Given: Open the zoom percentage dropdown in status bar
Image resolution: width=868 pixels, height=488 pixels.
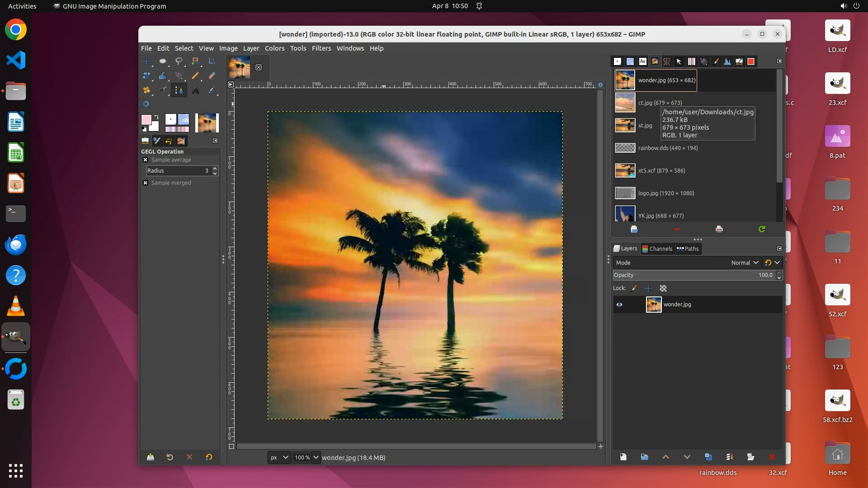Looking at the screenshot, I should [316, 457].
